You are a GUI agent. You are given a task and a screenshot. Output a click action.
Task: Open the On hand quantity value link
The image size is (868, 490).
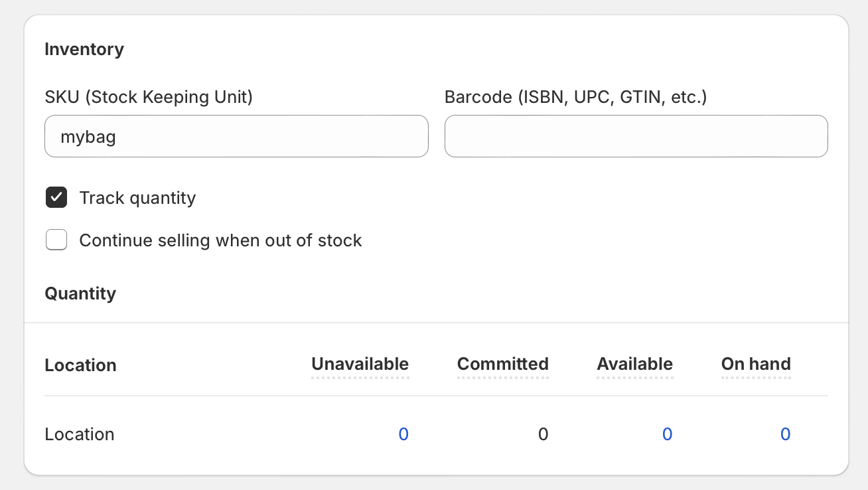785,434
